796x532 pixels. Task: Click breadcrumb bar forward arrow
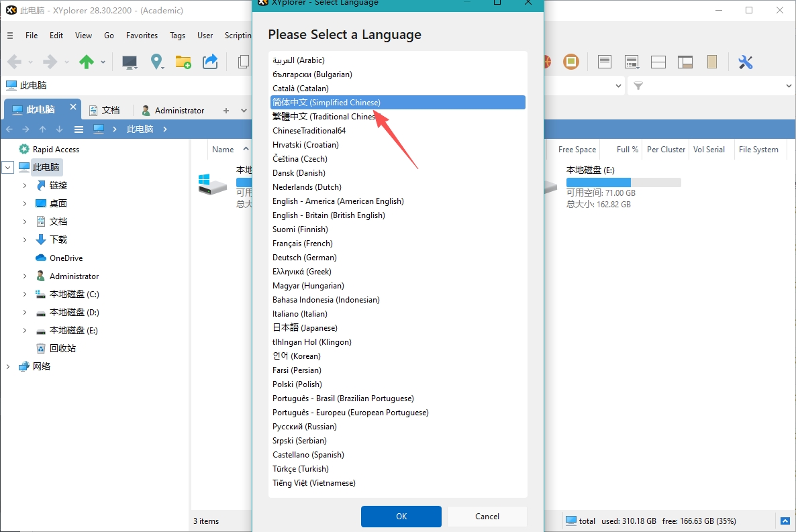26,129
